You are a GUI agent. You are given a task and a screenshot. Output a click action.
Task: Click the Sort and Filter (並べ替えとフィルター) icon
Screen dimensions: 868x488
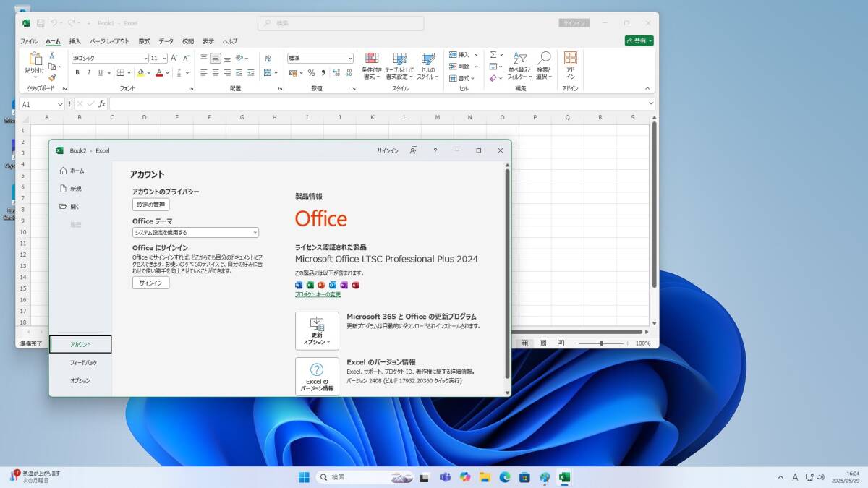point(519,66)
